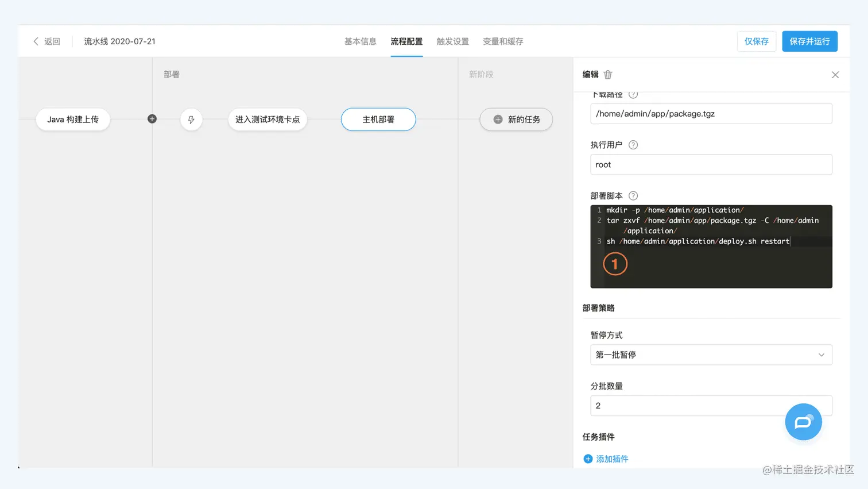Click the 仅保存 button

coord(757,41)
